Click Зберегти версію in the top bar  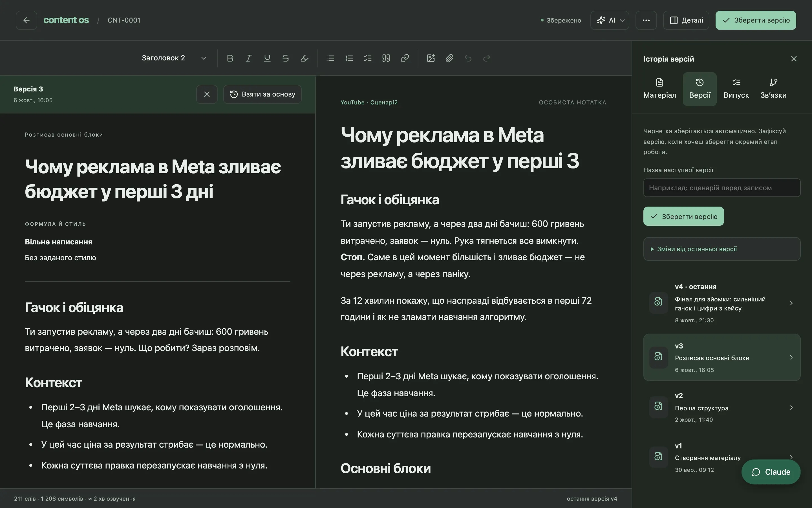pyautogui.click(x=756, y=20)
